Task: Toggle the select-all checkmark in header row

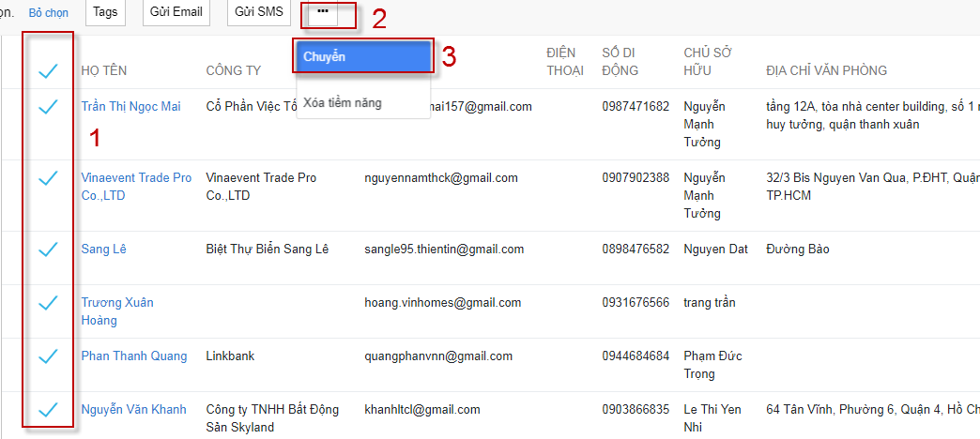Action: click(x=48, y=70)
